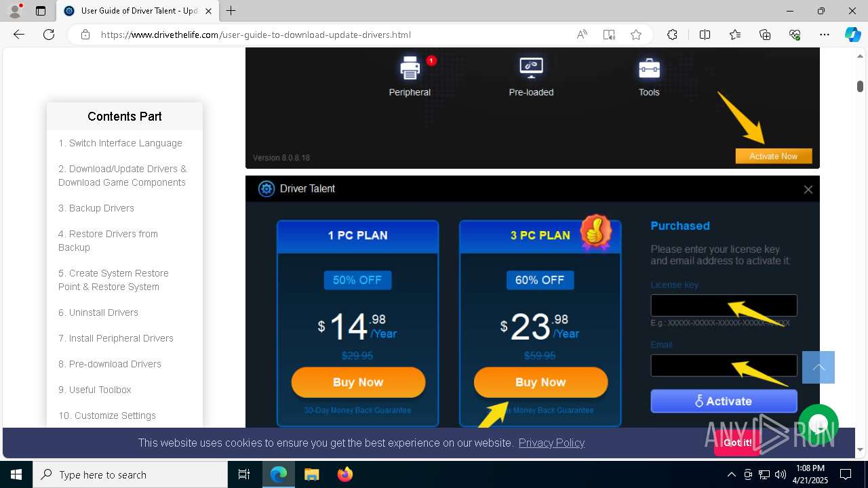Go to 5. Create System Restore Point
868x488 pixels.
click(113, 280)
